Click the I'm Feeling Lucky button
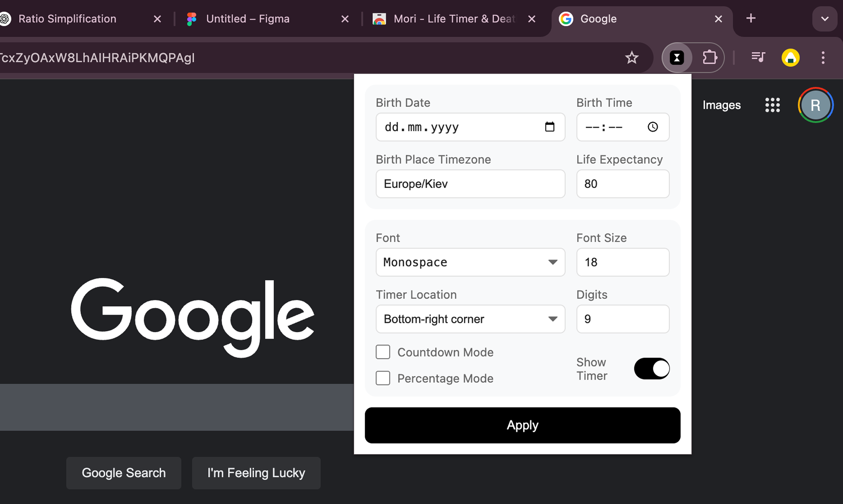 pos(256,473)
